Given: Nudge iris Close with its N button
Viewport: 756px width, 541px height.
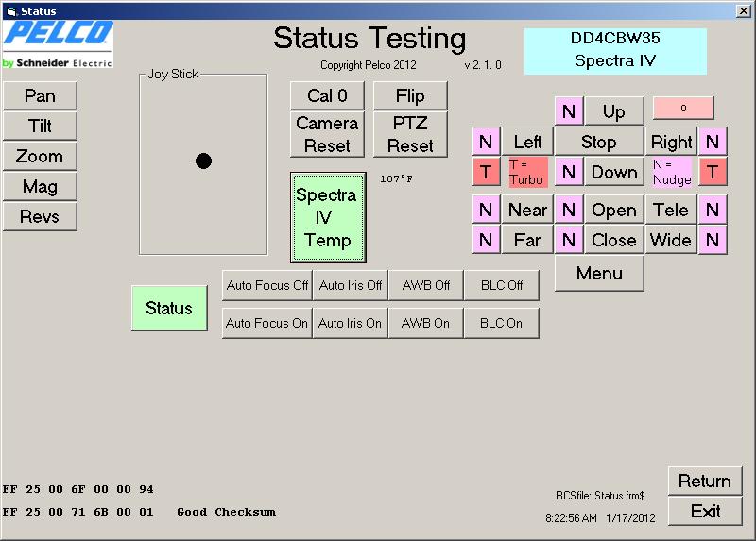Looking at the screenshot, I should pyautogui.click(x=569, y=240).
